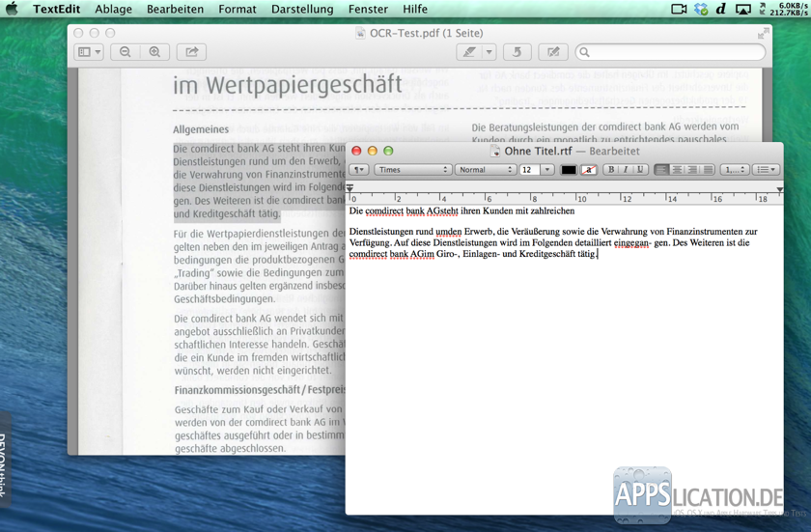Open the Fenster menu

tap(368, 9)
